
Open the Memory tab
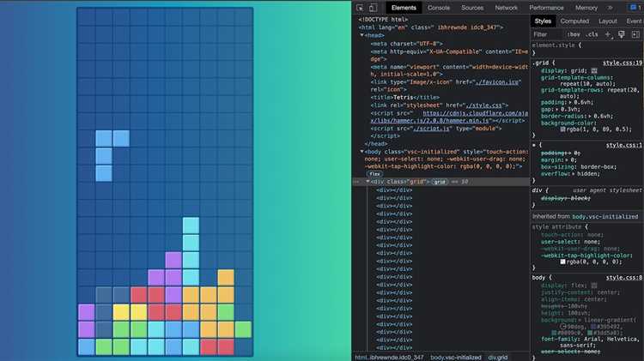(x=586, y=8)
